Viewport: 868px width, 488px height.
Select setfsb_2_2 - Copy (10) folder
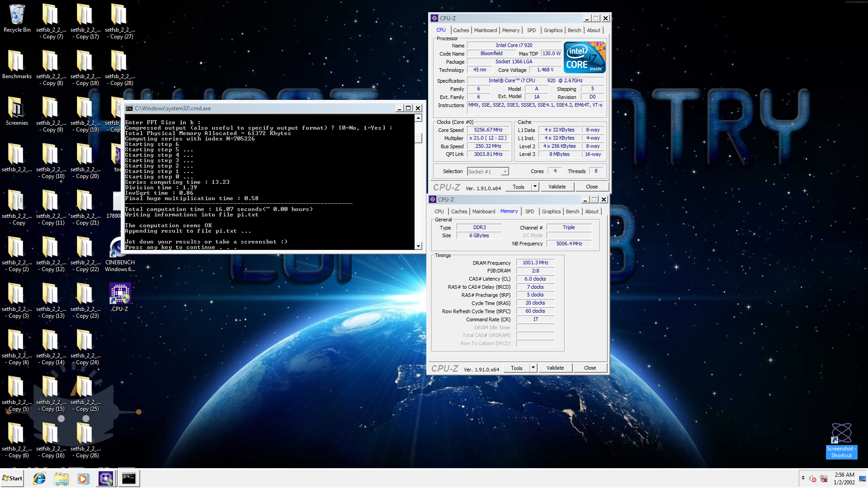(51, 161)
